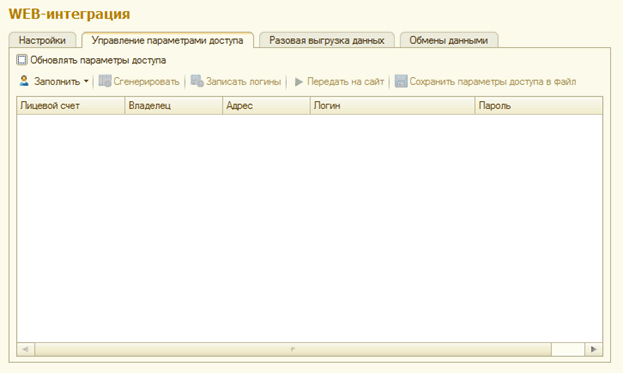Image resolution: width=623 pixels, height=373 pixels.
Task: Open the Заполнить dropdown arrow
Action: (x=86, y=81)
